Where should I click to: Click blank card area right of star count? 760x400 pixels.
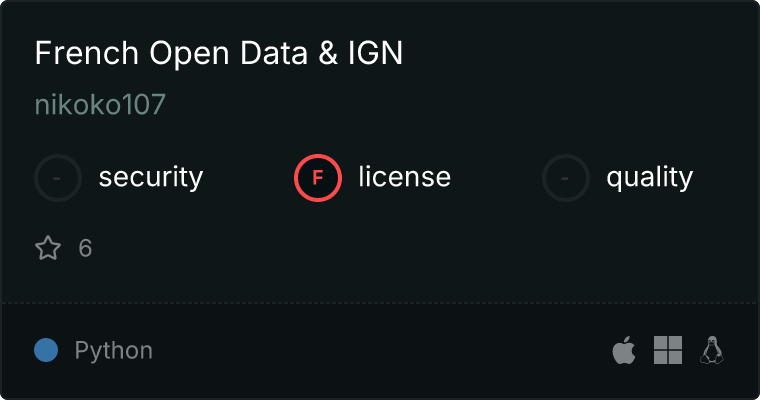click(x=400, y=248)
